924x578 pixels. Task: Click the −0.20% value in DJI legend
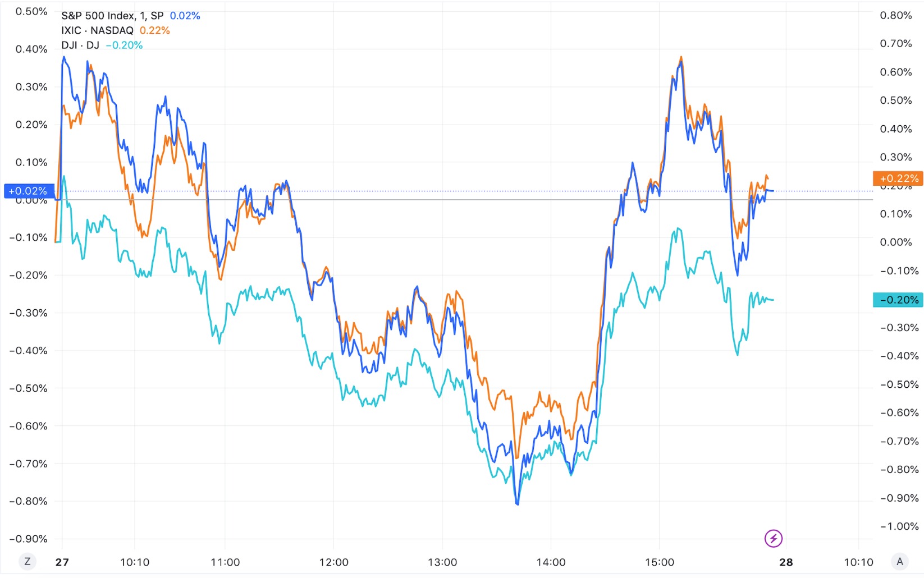(x=124, y=45)
